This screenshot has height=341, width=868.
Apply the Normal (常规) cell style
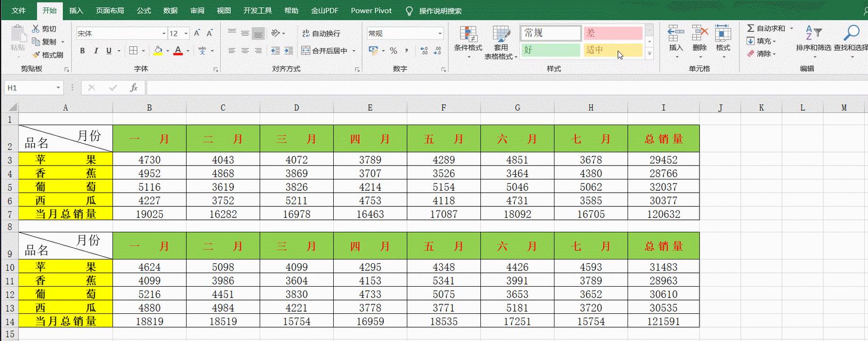[551, 33]
